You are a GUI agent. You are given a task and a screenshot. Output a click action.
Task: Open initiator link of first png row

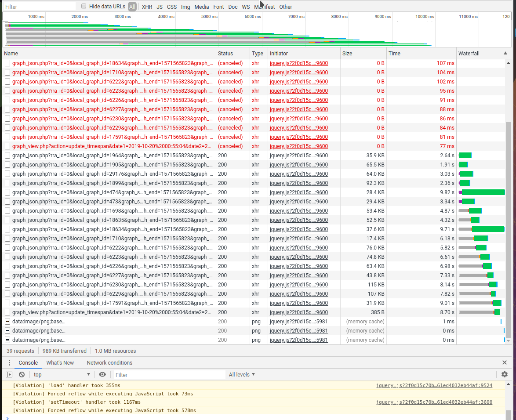pyautogui.click(x=299, y=321)
